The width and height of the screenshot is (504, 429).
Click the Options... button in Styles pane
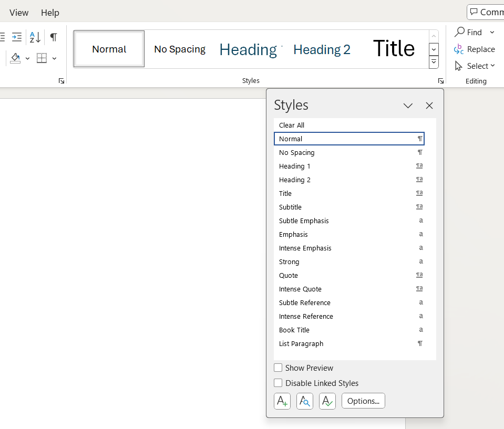point(363,401)
